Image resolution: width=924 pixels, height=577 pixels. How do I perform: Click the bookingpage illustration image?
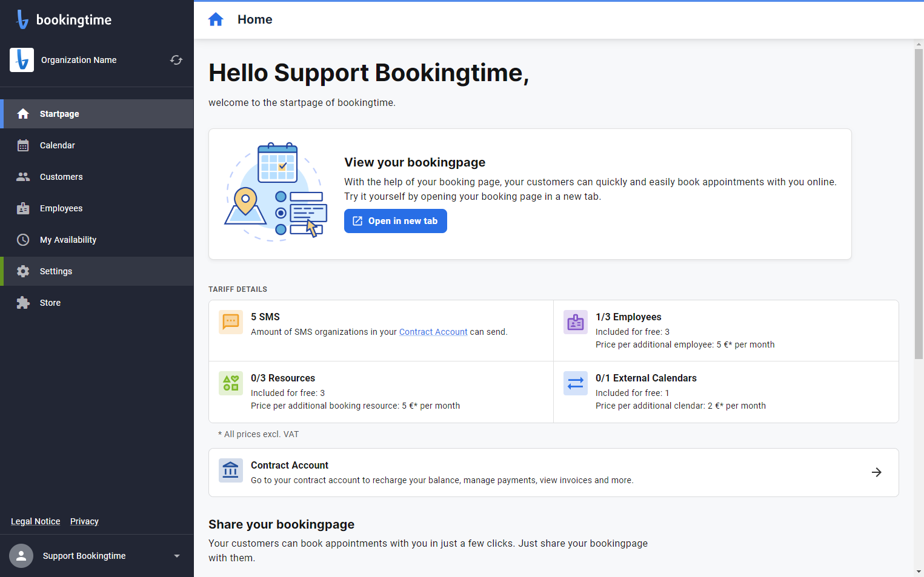click(x=276, y=191)
